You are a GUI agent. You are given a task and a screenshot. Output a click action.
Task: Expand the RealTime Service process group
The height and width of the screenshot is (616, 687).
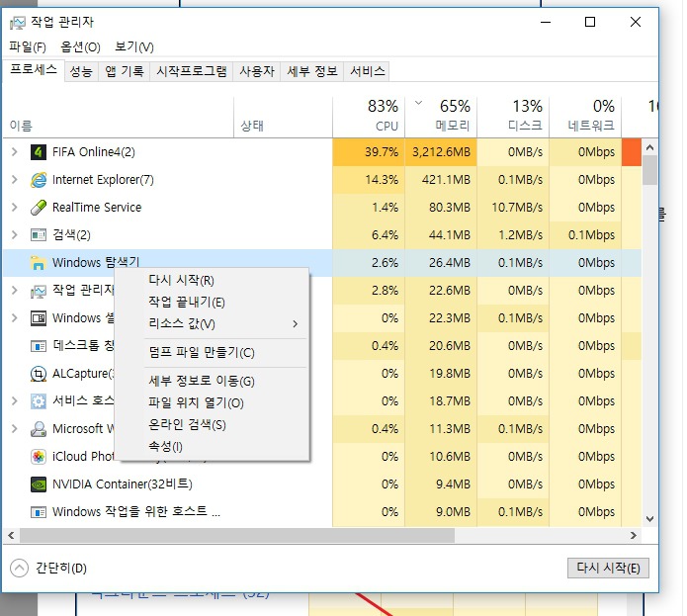click(15, 208)
